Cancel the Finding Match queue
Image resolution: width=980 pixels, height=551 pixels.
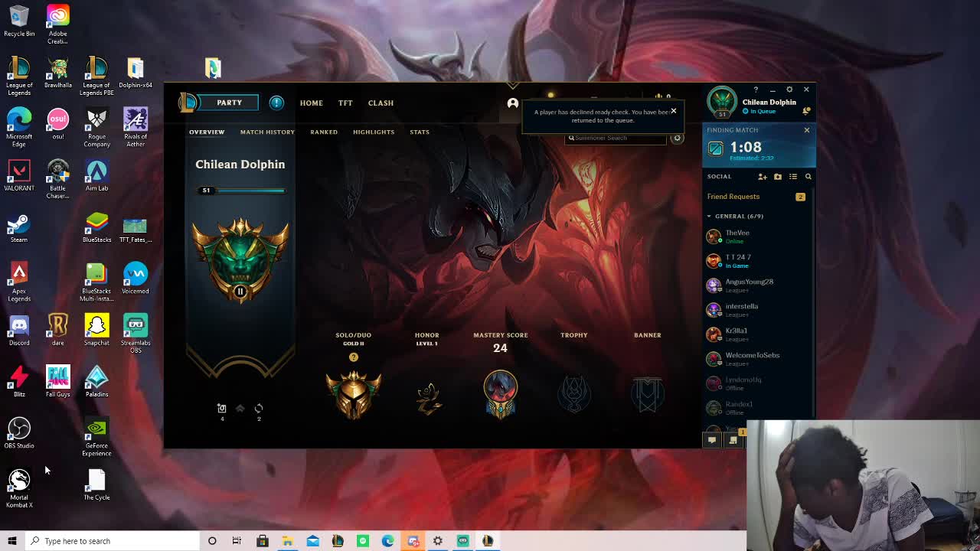click(x=806, y=130)
